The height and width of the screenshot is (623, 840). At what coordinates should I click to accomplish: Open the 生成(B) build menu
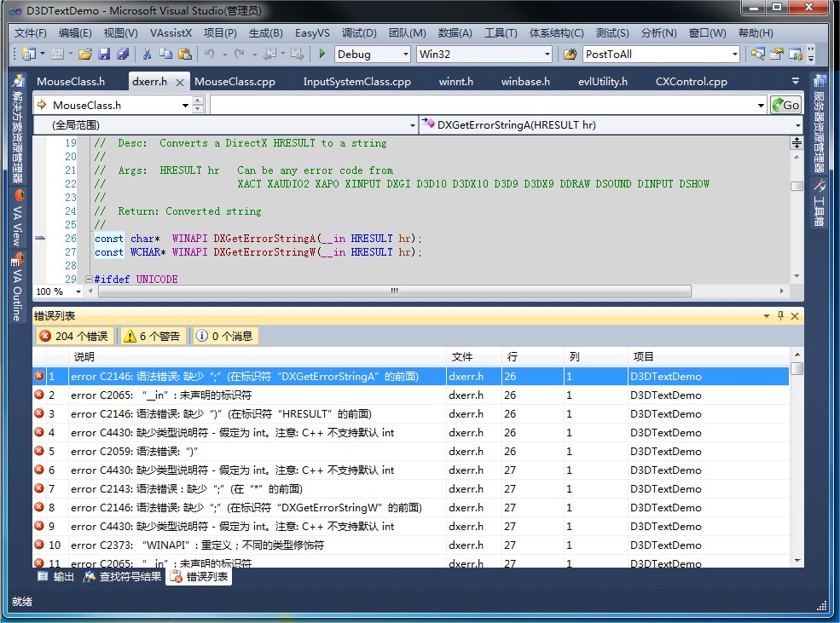pos(266,32)
